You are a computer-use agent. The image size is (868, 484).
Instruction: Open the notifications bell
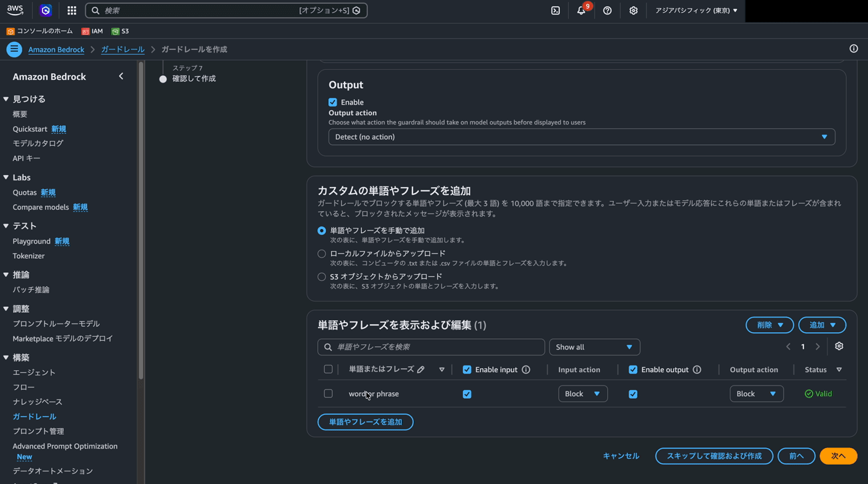coord(581,11)
